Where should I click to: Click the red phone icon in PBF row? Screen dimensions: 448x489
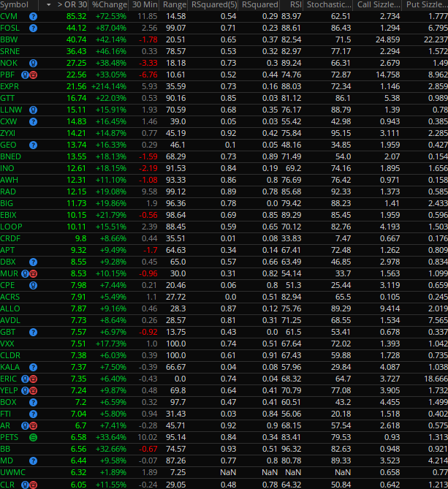34,75
